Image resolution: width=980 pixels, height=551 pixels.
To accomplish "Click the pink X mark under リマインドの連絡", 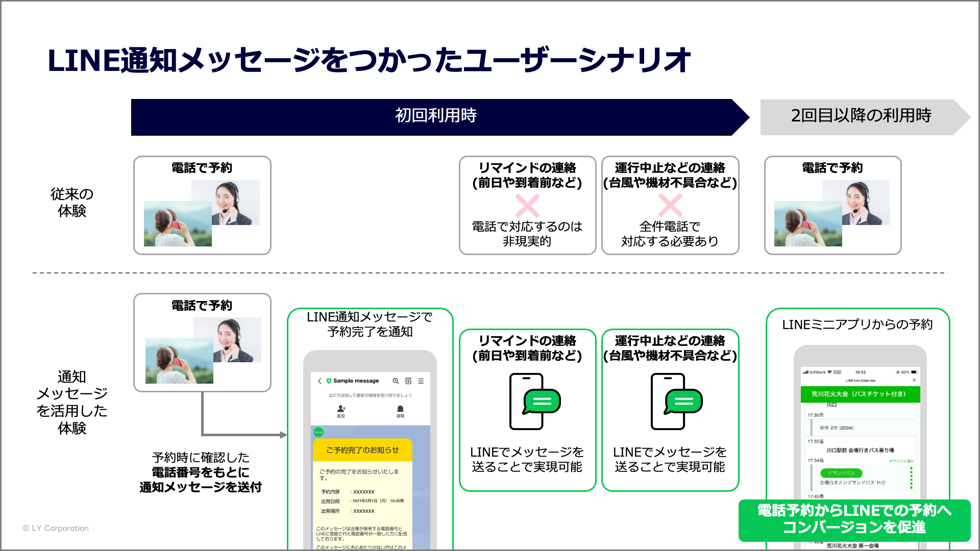I will click(x=527, y=206).
